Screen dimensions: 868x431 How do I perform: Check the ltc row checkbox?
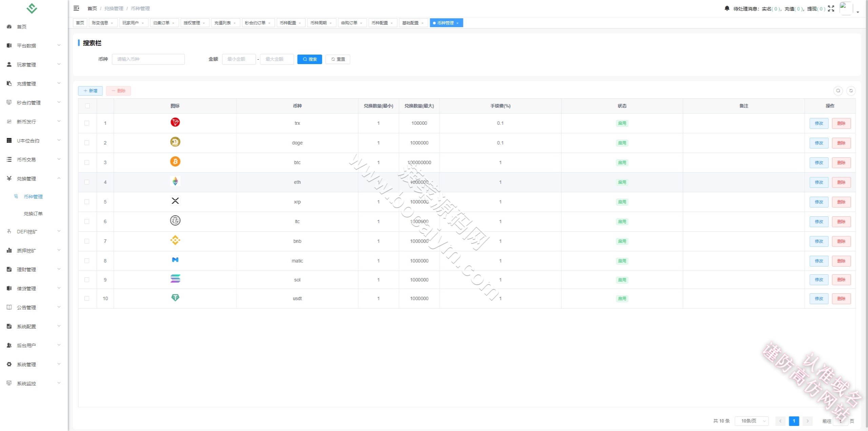click(87, 221)
